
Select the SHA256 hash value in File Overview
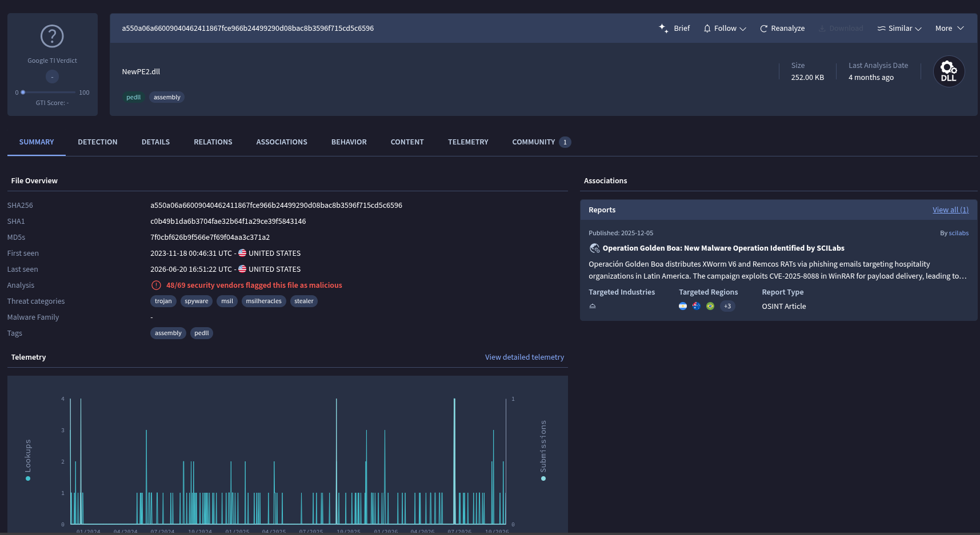(x=276, y=206)
